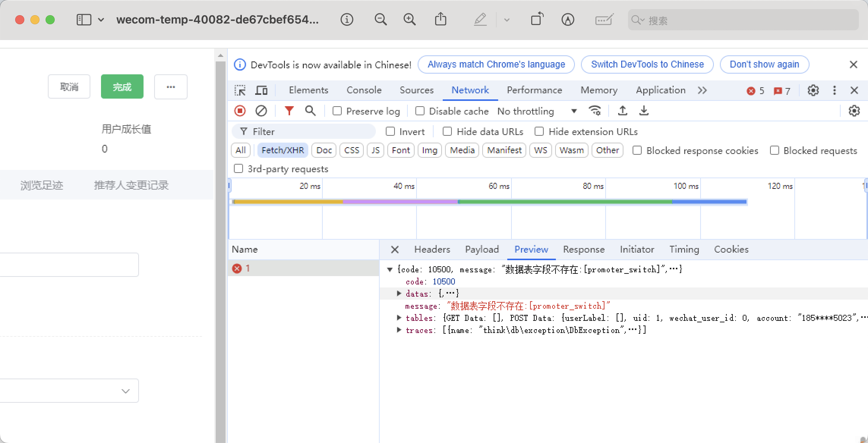
Task: Click the 取消 button
Action: (69, 87)
